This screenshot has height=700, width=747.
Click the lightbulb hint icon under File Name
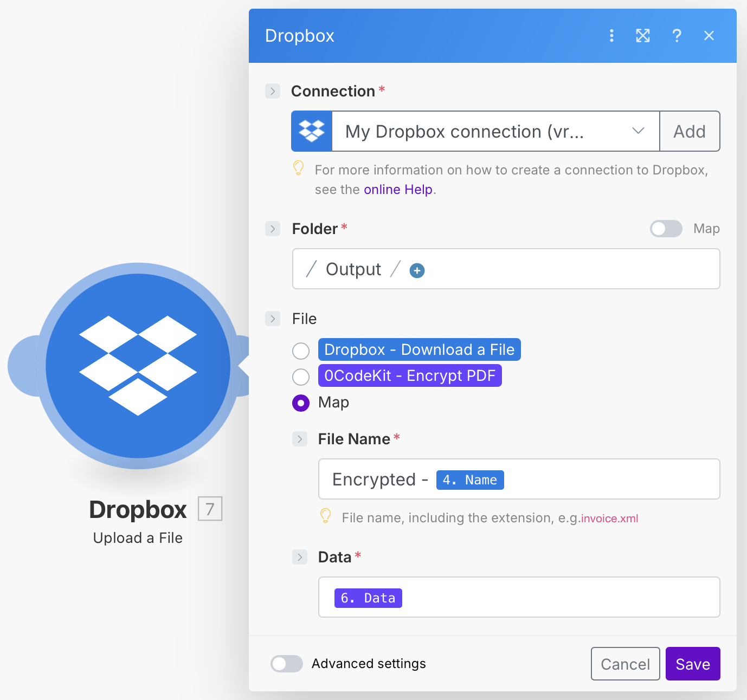pos(325,516)
